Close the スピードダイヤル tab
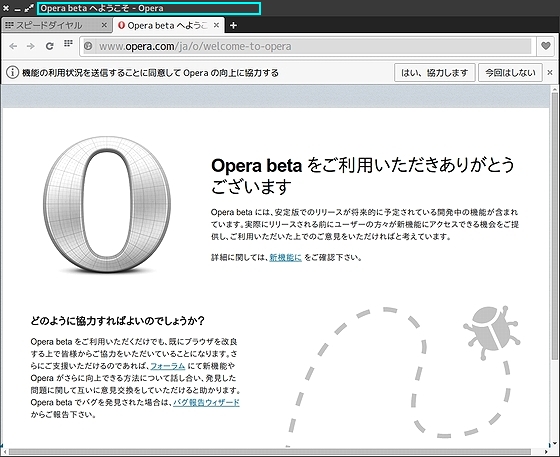560x457 pixels. pos(104,25)
